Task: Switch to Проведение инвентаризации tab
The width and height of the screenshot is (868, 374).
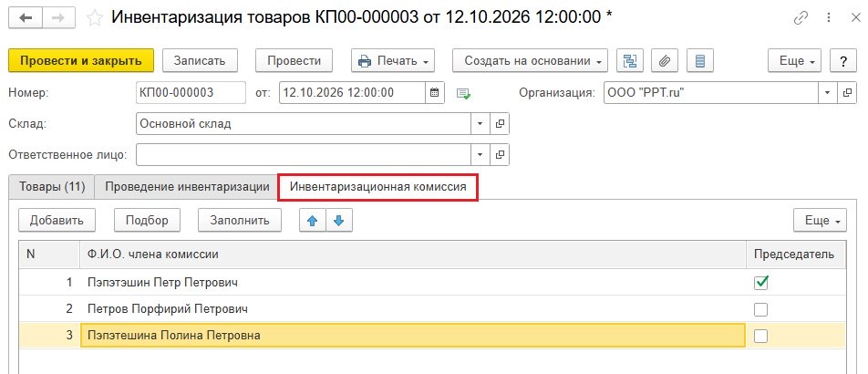Action: [187, 187]
